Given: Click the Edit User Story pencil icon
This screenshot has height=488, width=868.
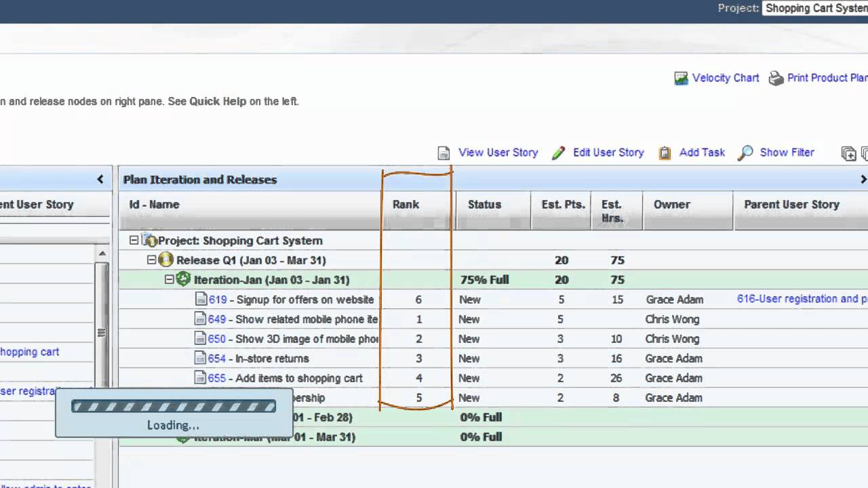Looking at the screenshot, I should [x=558, y=153].
